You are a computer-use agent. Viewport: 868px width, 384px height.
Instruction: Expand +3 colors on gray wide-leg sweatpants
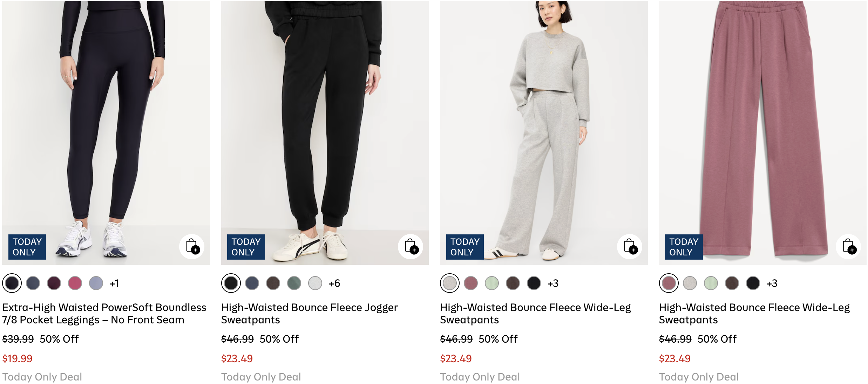click(553, 283)
